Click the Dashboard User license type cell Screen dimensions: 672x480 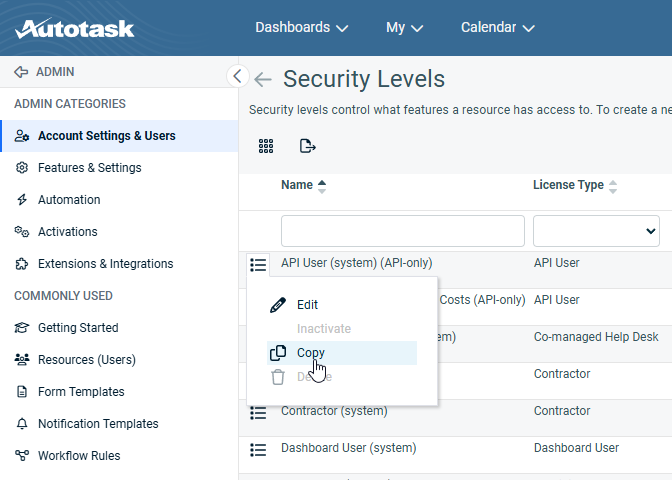(x=576, y=448)
